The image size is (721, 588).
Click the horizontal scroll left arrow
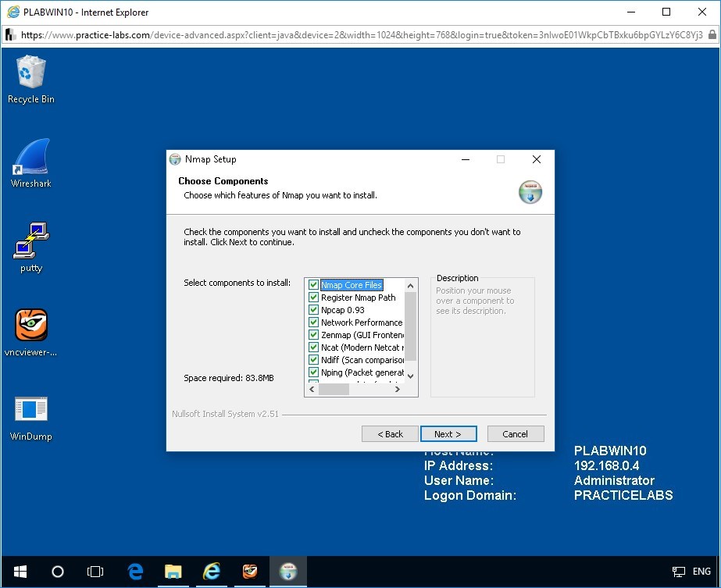pos(312,390)
